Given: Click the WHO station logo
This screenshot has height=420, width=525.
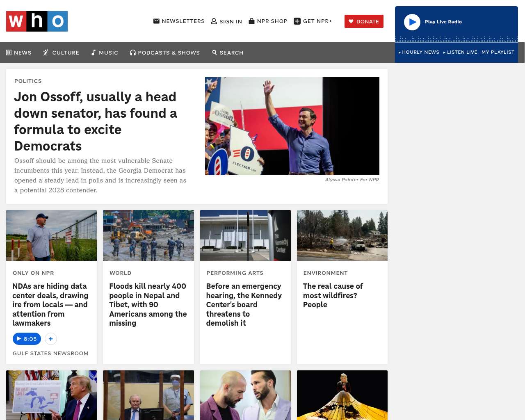Looking at the screenshot, I should pos(37,21).
